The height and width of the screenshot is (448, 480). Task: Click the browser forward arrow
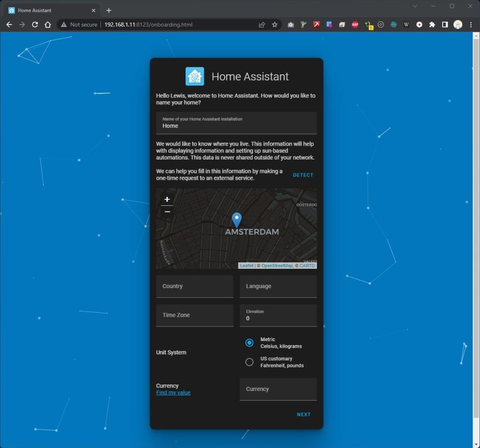(x=22, y=25)
